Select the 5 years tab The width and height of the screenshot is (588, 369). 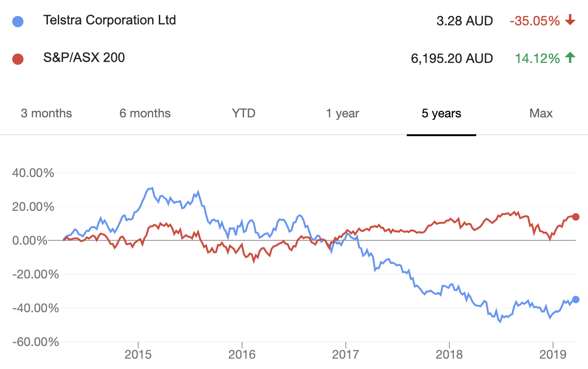click(x=441, y=113)
